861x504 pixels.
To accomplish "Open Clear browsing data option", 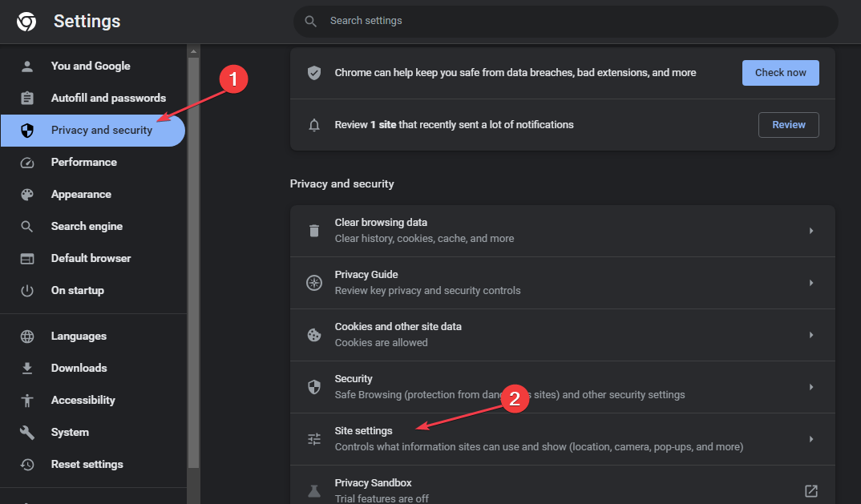I will (562, 231).
